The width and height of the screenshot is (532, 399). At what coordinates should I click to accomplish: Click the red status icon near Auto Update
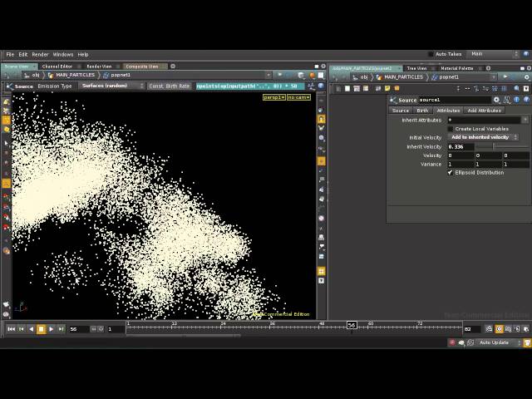click(x=452, y=342)
